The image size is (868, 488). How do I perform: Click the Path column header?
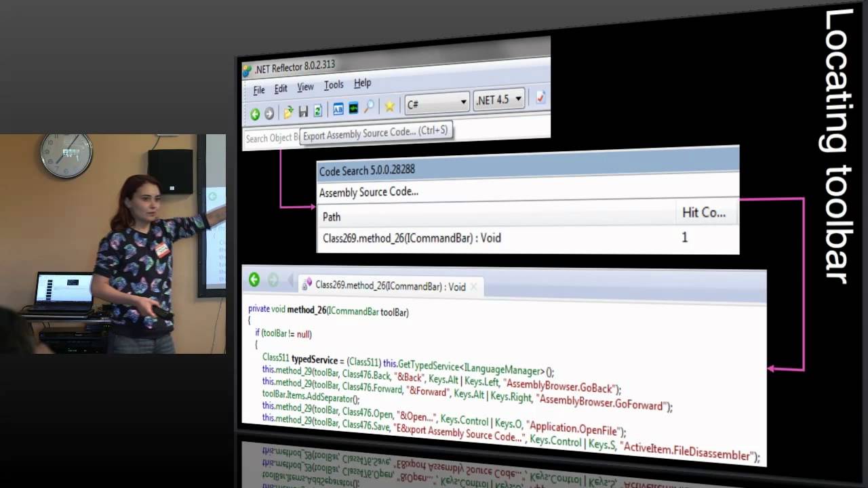332,217
